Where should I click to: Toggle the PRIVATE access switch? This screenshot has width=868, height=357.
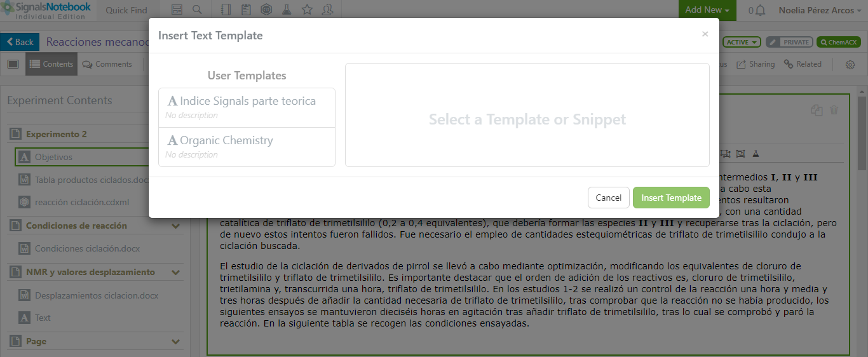click(x=789, y=42)
